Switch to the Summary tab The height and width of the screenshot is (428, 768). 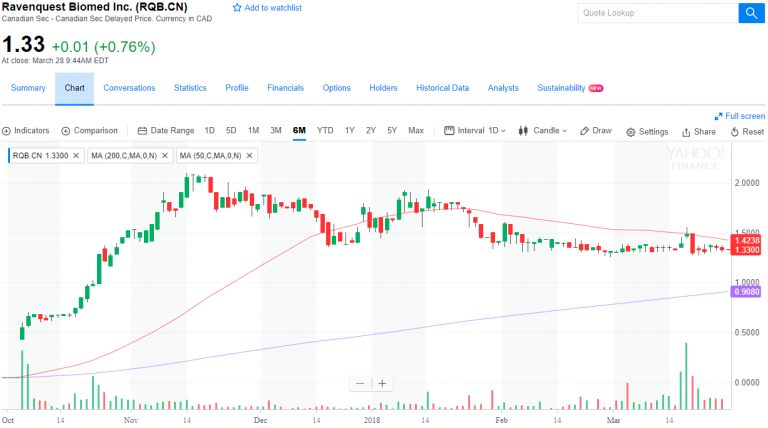pos(28,88)
